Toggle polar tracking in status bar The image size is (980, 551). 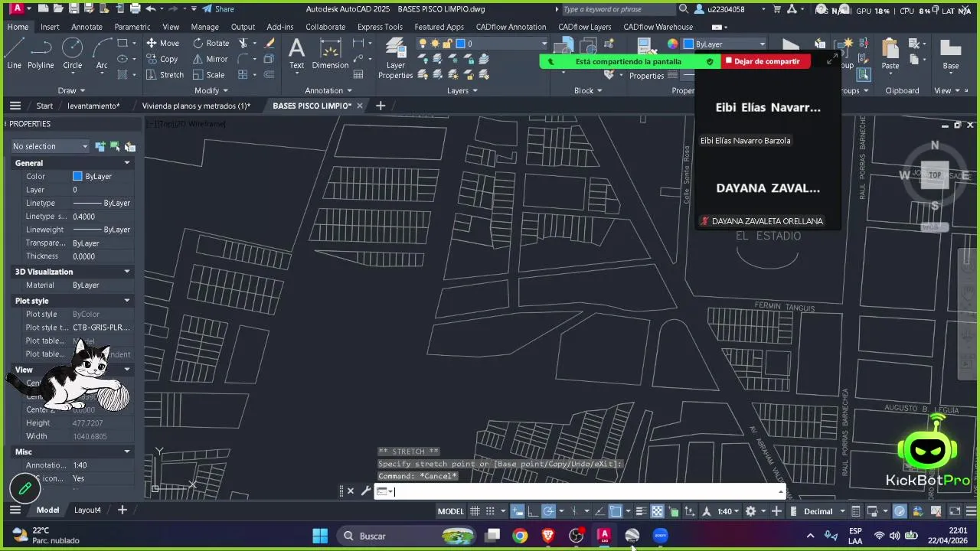click(x=549, y=511)
